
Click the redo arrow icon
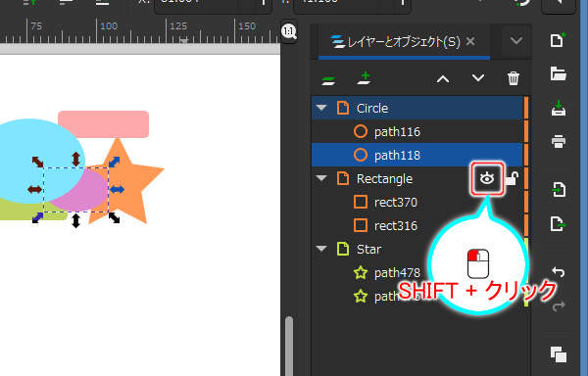coord(559,306)
